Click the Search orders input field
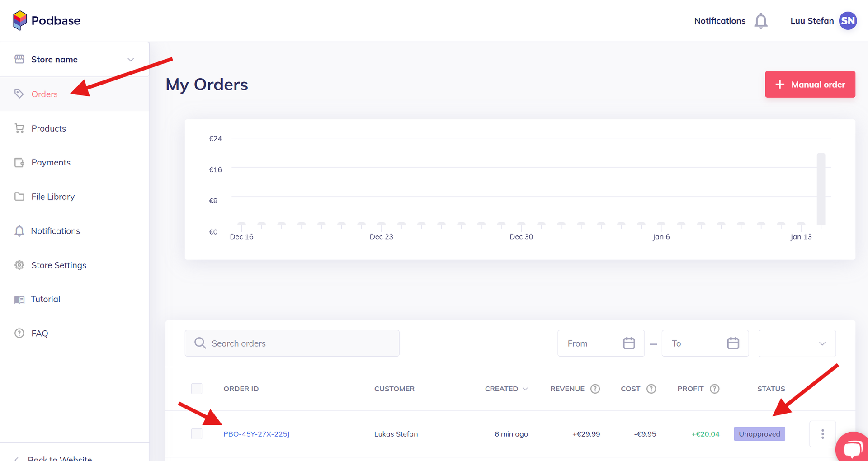Image resolution: width=868 pixels, height=461 pixels. click(292, 343)
